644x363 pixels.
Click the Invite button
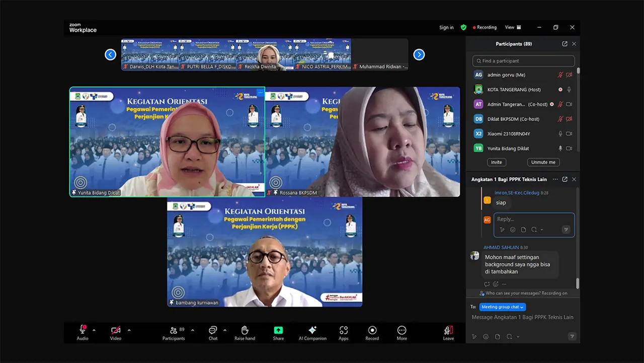point(497,162)
